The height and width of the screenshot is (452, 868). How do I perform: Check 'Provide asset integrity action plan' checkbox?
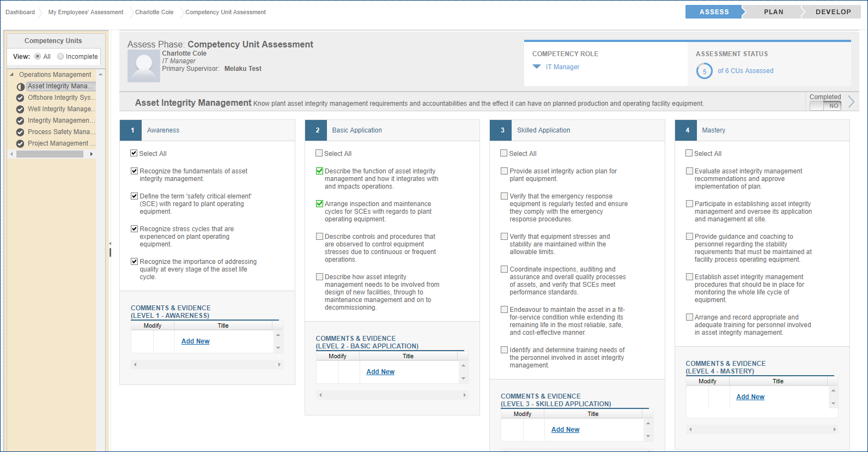click(504, 171)
